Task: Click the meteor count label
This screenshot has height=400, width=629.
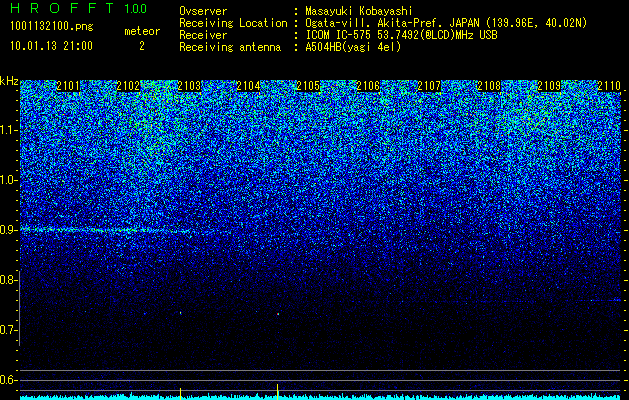Action: pos(142,31)
